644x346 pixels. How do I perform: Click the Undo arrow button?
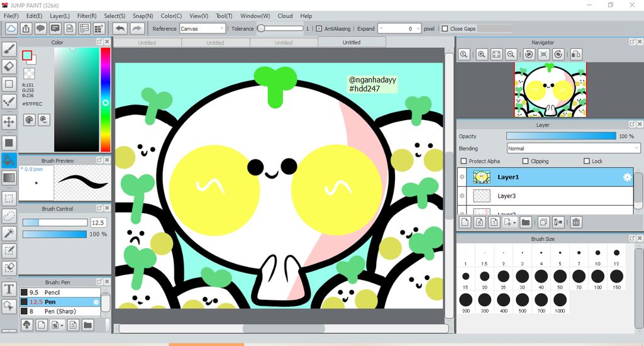(120, 29)
